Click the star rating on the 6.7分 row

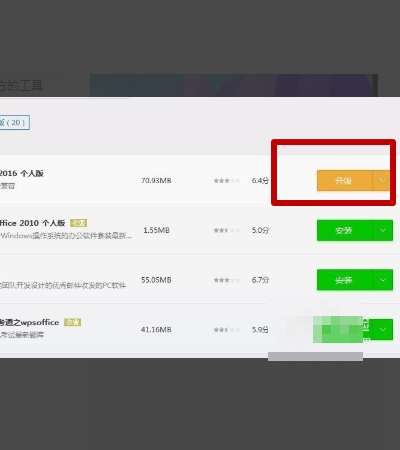coord(227,280)
